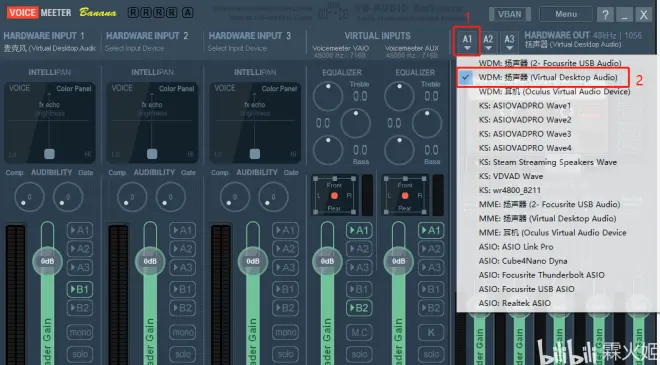The image size is (660, 365).
Task: Toggle A1 routing on Voicemeeter VAIO strip
Action: [x=359, y=230]
